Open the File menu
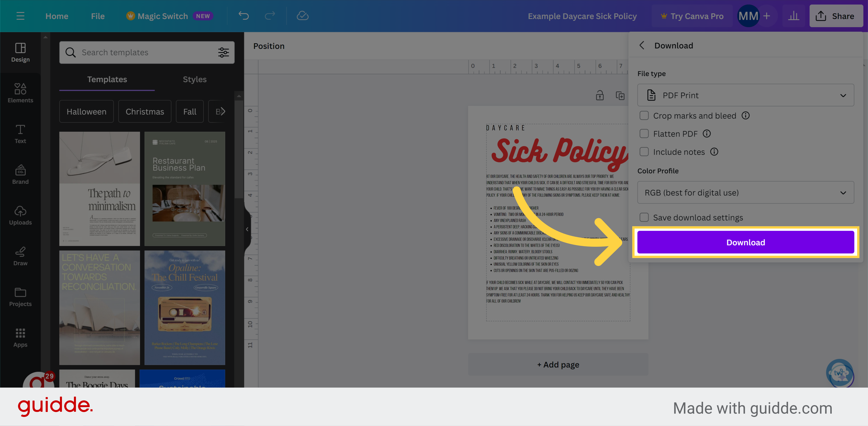This screenshot has width=868, height=426. pyautogui.click(x=97, y=16)
